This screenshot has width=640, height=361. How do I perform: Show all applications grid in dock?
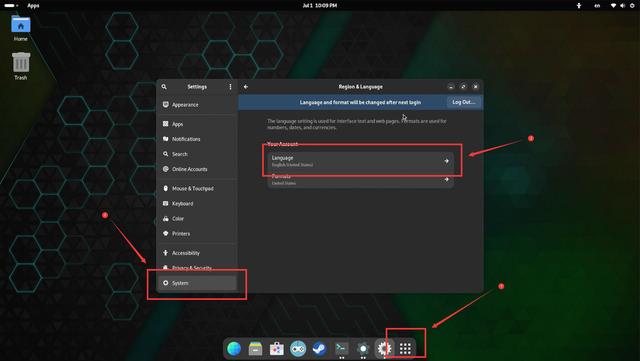coord(405,349)
